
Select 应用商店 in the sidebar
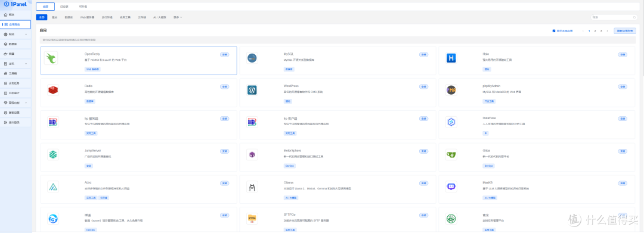[x=16, y=24]
